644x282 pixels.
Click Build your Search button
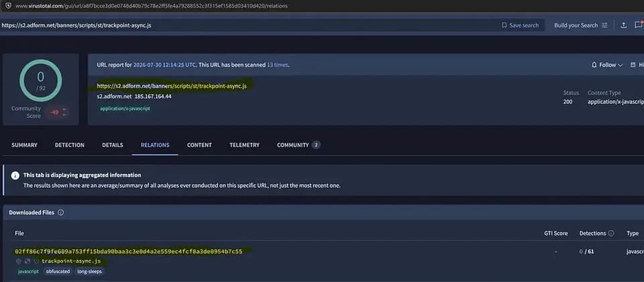click(x=581, y=26)
